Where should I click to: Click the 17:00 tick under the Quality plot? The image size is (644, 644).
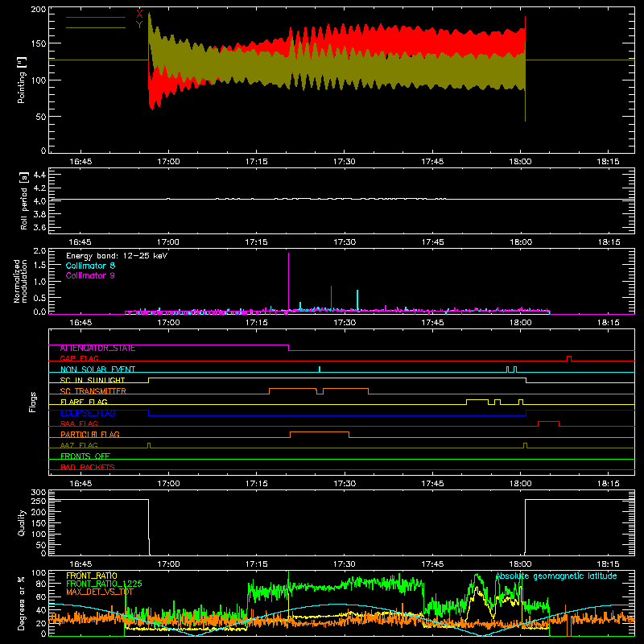tap(168, 564)
